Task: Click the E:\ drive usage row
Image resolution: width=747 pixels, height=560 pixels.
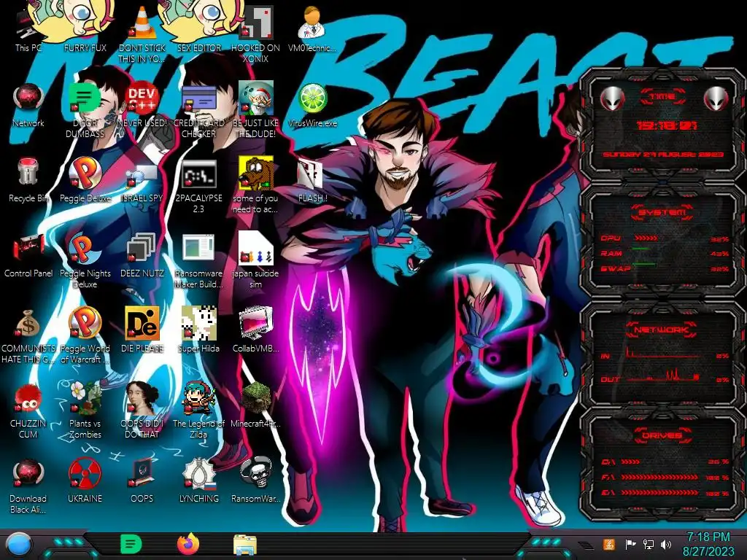Action: tap(665, 493)
